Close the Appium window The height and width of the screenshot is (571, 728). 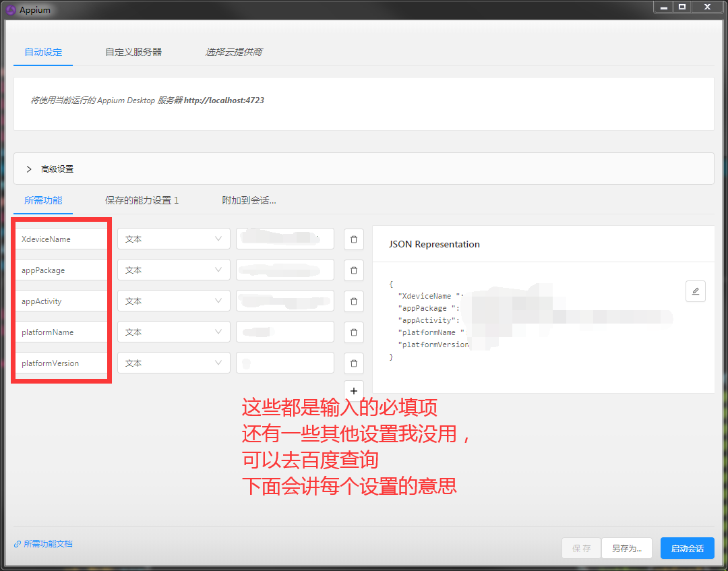707,7
